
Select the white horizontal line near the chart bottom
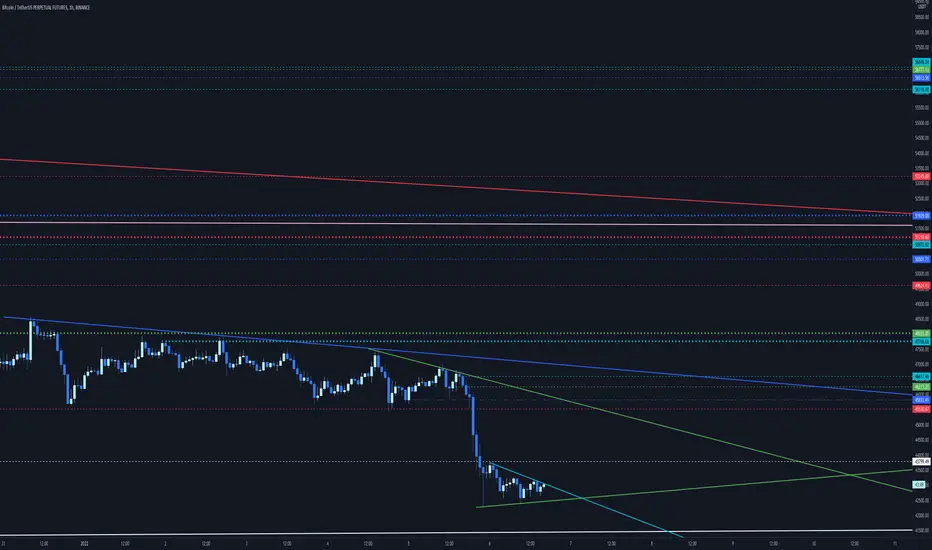(456, 531)
